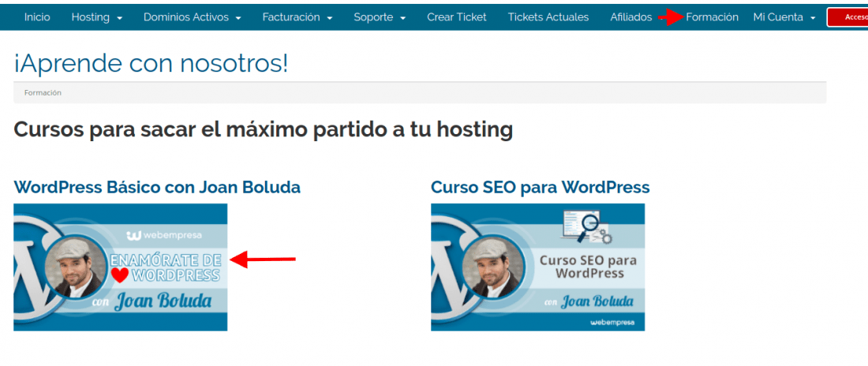Open the Enamórate de WordPress course thumbnail
The width and height of the screenshot is (868, 366).
[120, 267]
